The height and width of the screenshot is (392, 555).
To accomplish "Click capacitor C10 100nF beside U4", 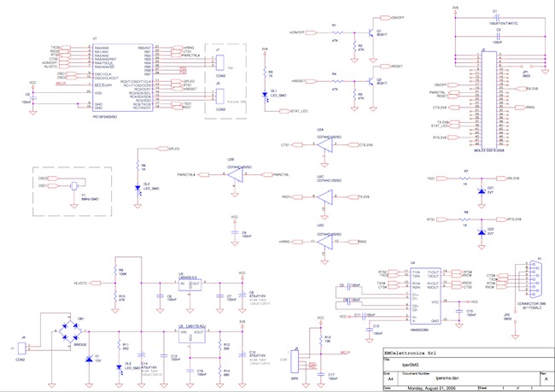I will [x=459, y=311].
